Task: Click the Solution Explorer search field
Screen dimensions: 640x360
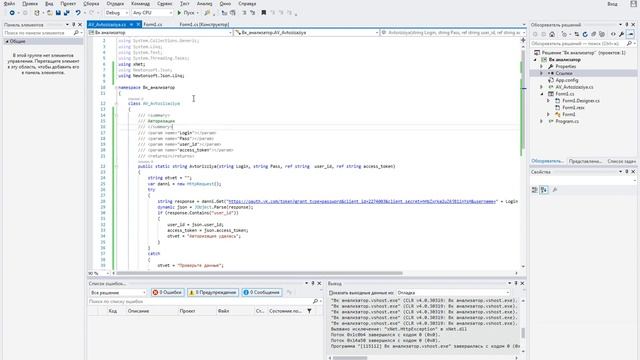Action: pyautogui.click(x=578, y=43)
